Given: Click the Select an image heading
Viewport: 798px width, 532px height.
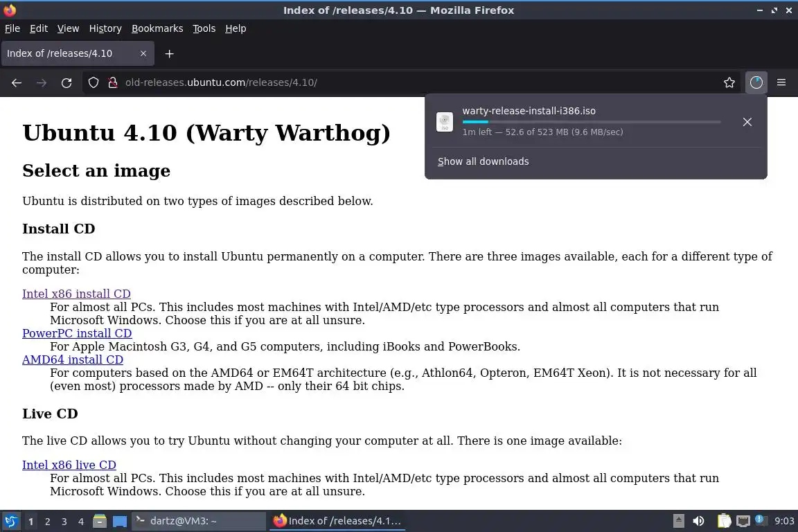Looking at the screenshot, I should [96, 170].
